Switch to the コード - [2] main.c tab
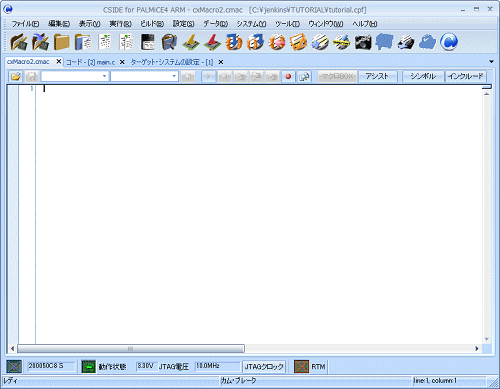500x389 pixels. pos(91,62)
